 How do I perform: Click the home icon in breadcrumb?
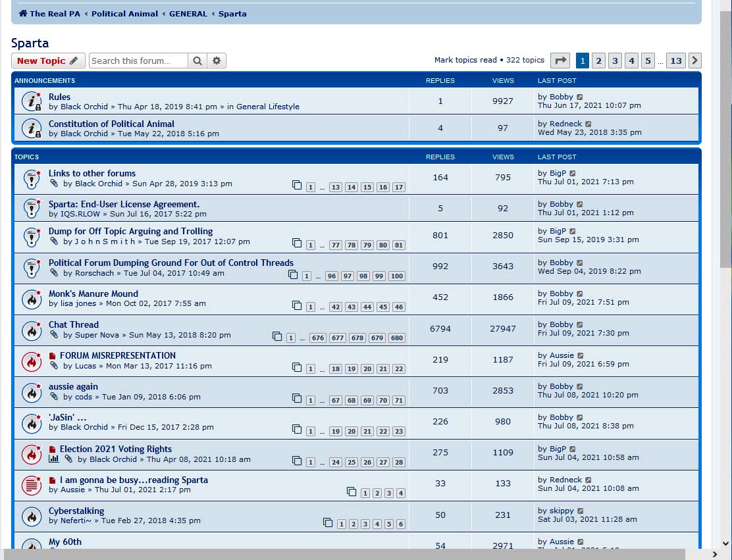click(23, 13)
